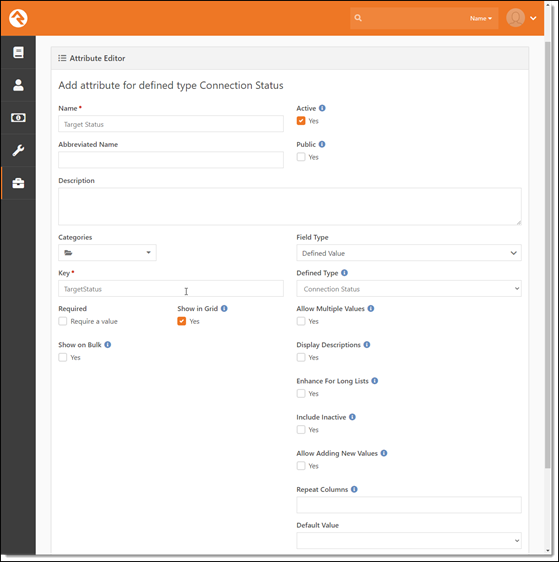Open the Categories picker dropdown
The image size is (559, 562).
tap(107, 253)
